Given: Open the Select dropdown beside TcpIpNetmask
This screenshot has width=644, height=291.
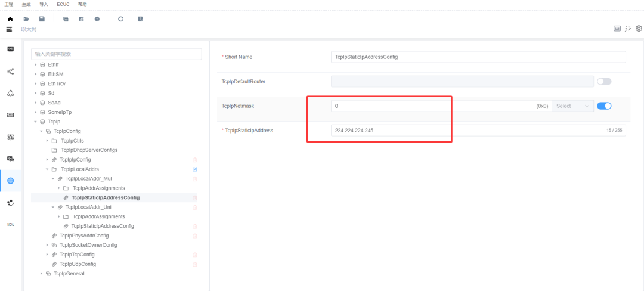Looking at the screenshot, I should 572,106.
